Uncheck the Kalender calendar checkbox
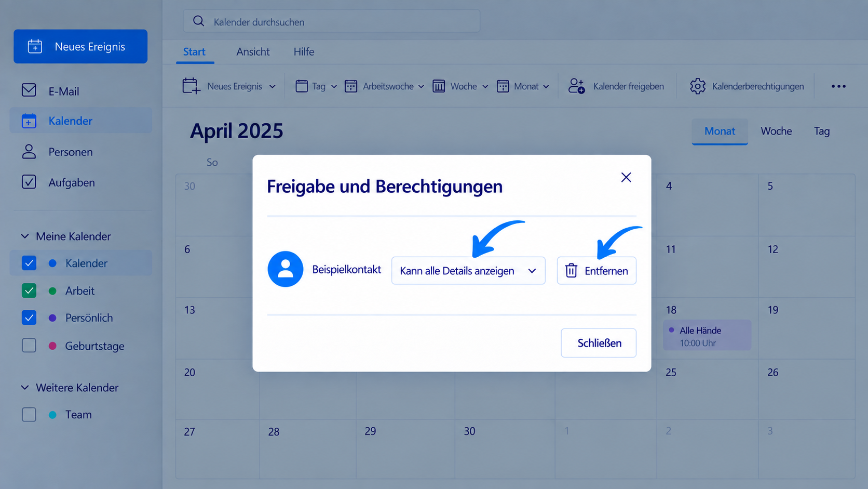 29,263
